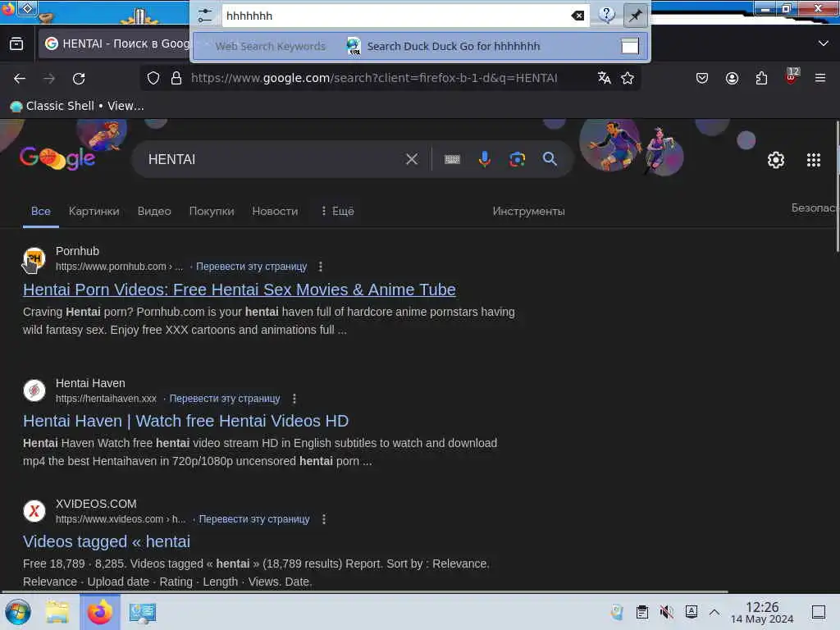Open the keyboard layout indicator tray icon
This screenshot has height=630, width=840.
click(x=691, y=611)
